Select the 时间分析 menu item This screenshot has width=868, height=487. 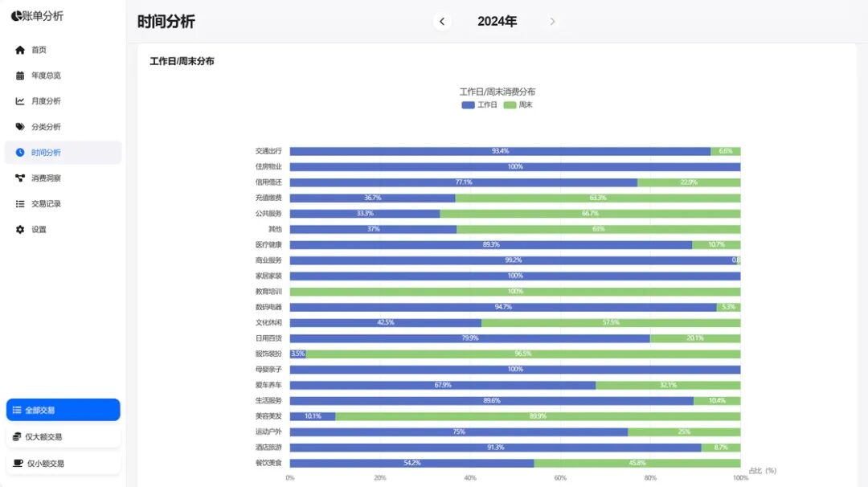(x=63, y=152)
